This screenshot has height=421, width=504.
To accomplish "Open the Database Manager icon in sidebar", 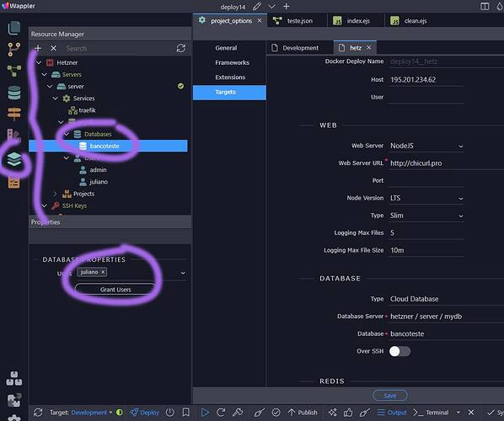I will tap(14, 93).
